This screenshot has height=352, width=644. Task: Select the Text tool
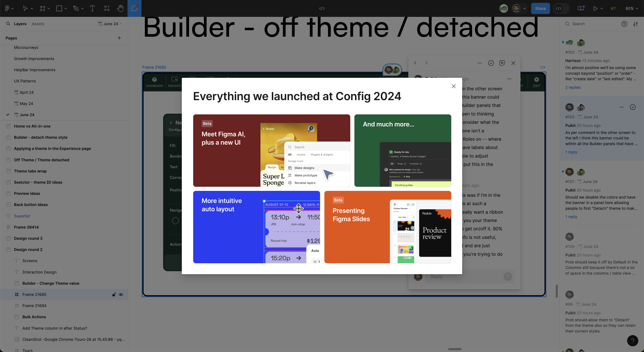pyautogui.click(x=92, y=8)
